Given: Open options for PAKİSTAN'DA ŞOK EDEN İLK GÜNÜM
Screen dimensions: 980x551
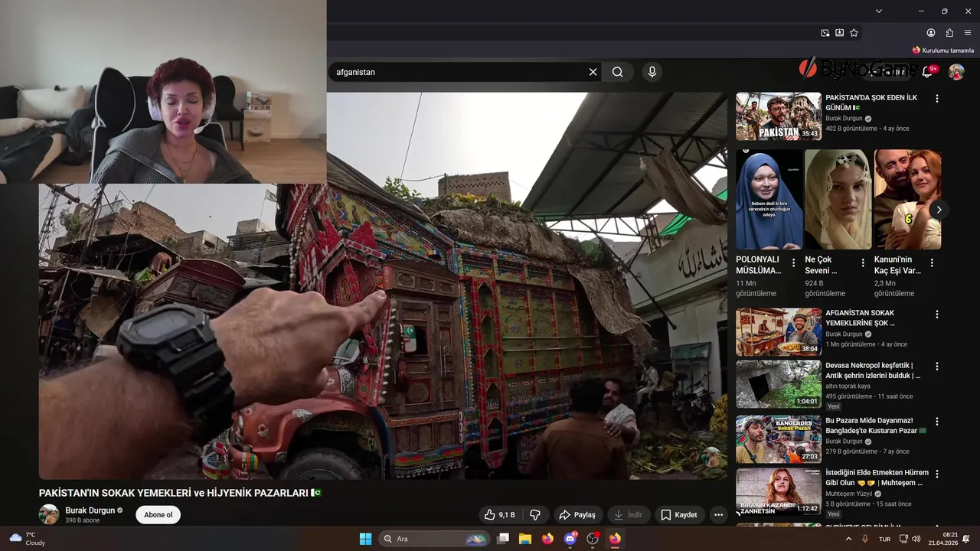Looking at the screenshot, I should (x=936, y=99).
